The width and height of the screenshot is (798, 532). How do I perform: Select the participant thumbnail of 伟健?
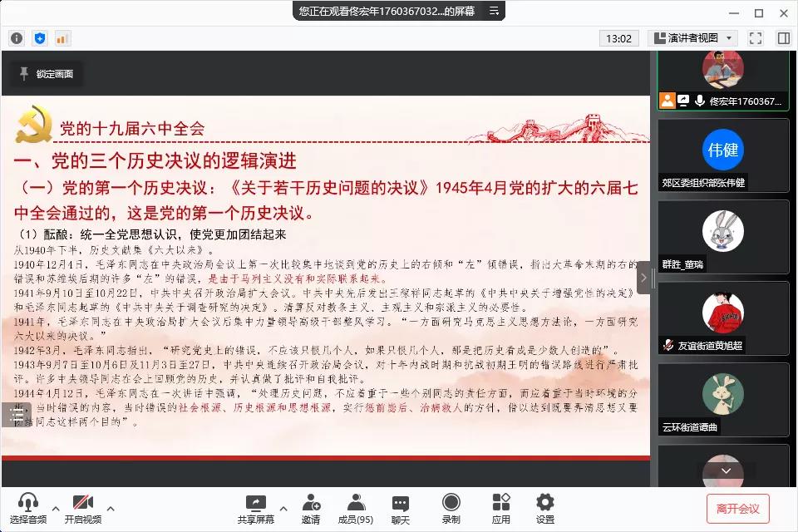pyautogui.click(x=723, y=155)
